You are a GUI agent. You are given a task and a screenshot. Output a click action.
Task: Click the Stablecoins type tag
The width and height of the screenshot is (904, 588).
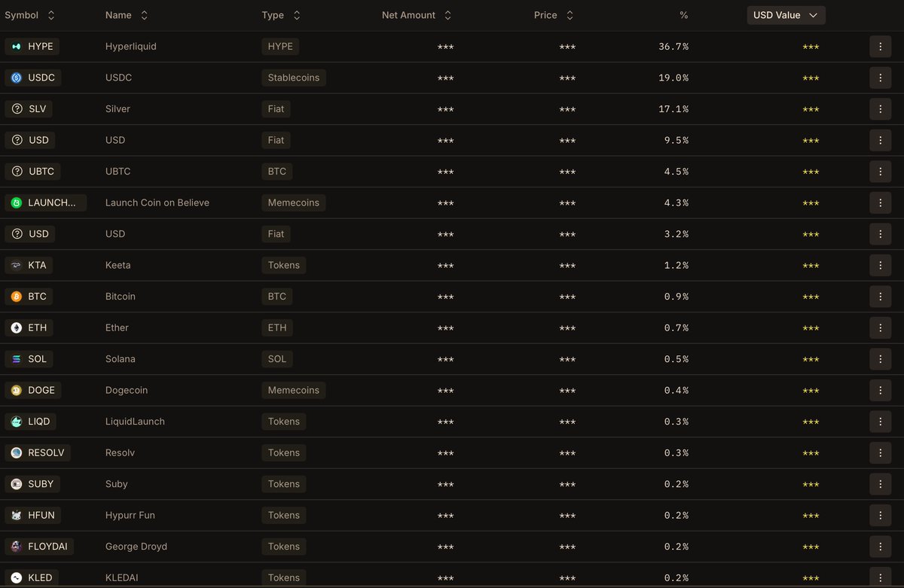[x=294, y=78]
